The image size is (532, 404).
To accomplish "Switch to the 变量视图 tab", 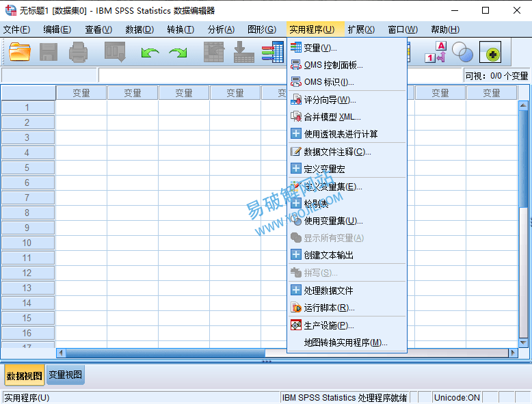I will click(x=65, y=375).
